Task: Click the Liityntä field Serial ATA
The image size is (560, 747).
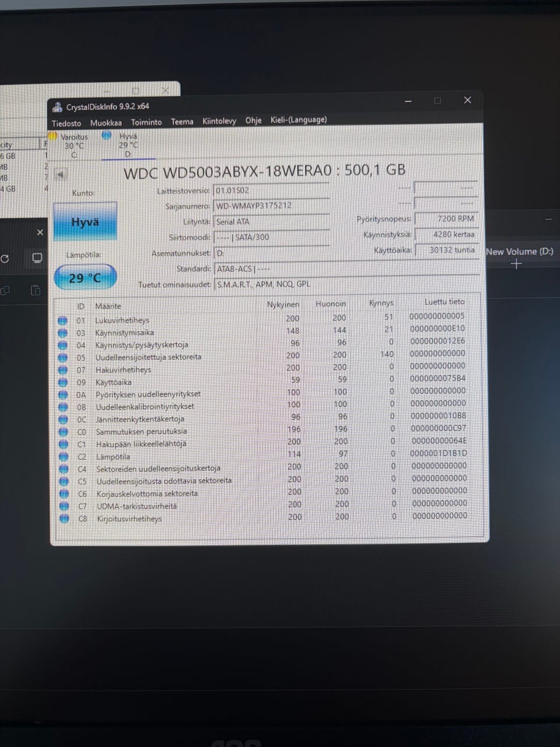Action: 271,221
